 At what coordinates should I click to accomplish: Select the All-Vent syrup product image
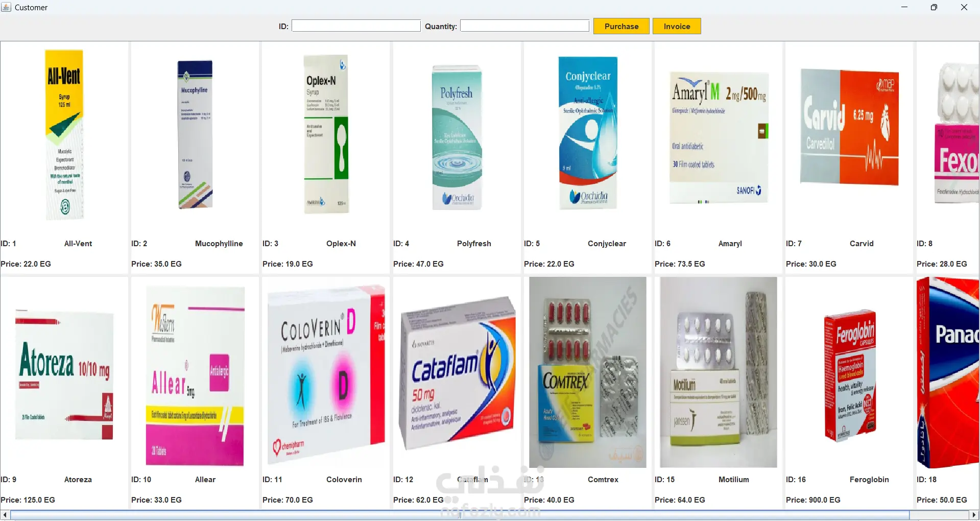pos(64,135)
